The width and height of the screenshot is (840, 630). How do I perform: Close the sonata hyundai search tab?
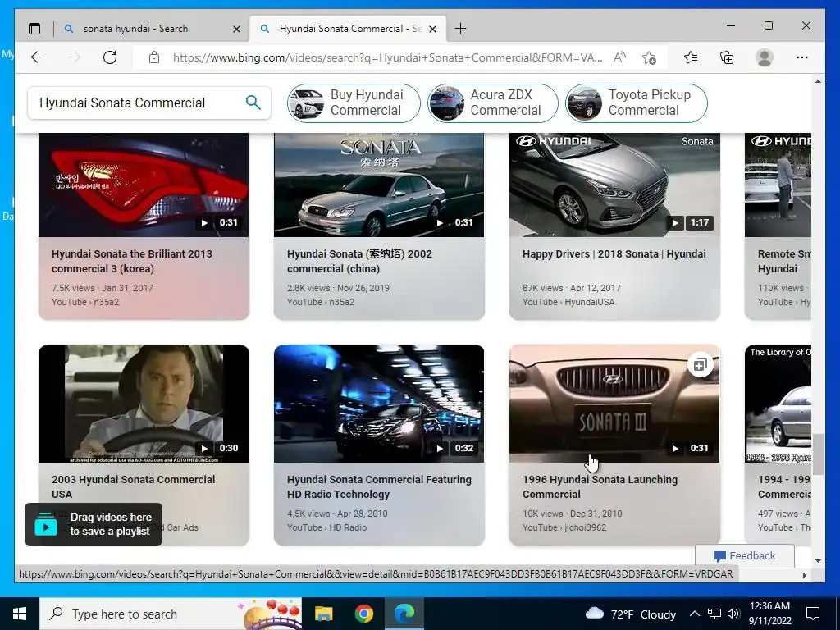click(x=236, y=29)
